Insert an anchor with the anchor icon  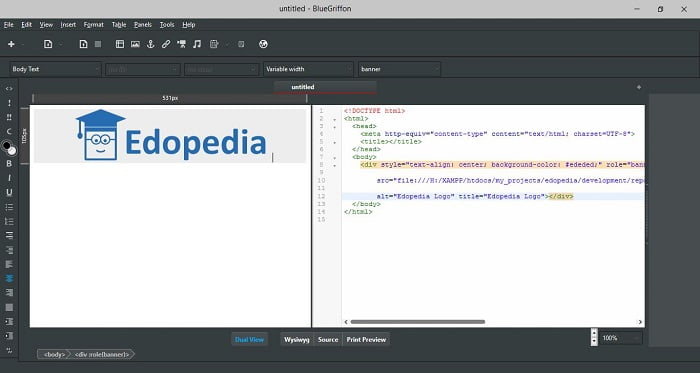pyautogui.click(x=150, y=44)
